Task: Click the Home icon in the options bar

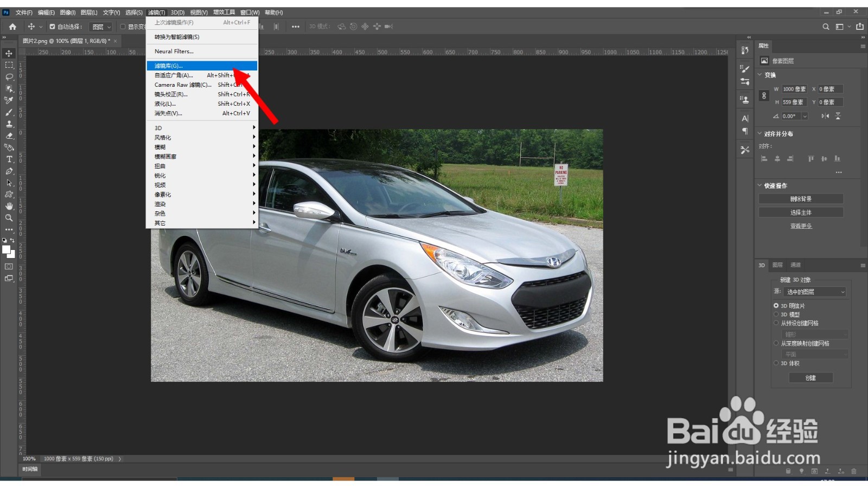Action: (12, 27)
